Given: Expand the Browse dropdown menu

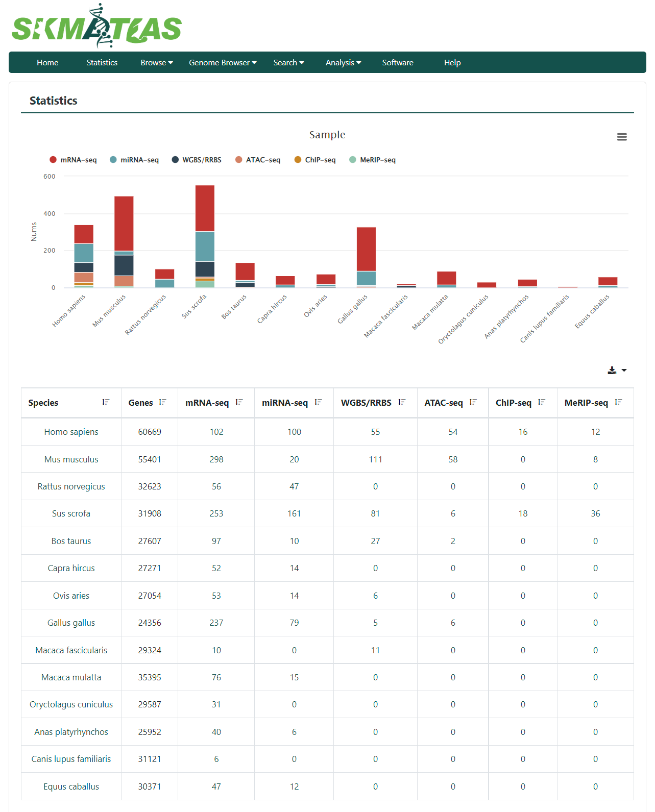Looking at the screenshot, I should pyautogui.click(x=157, y=62).
